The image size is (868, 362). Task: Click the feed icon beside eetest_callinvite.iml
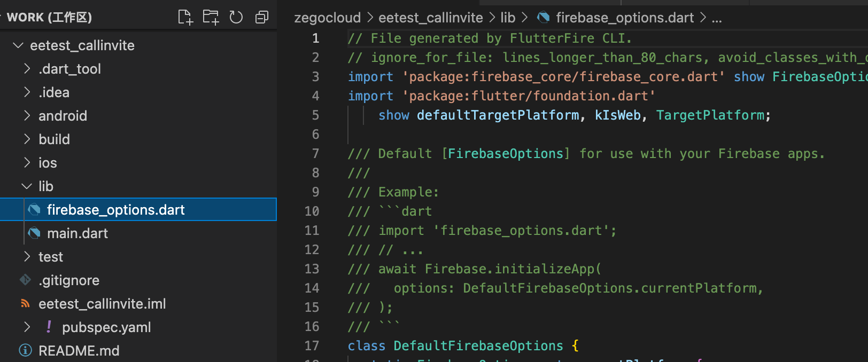click(x=25, y=303)
